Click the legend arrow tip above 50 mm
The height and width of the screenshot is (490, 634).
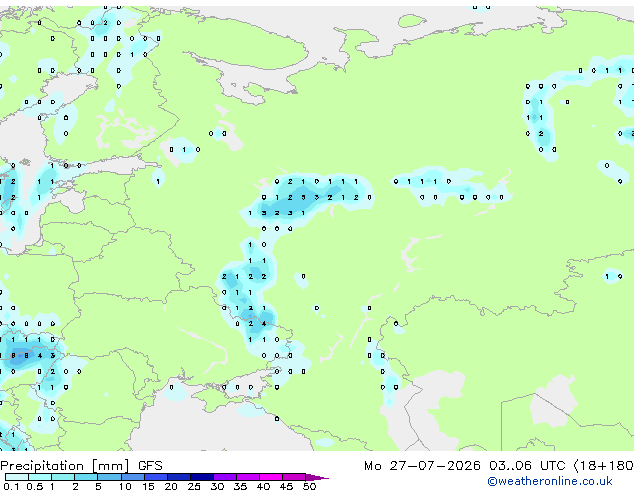317,478
